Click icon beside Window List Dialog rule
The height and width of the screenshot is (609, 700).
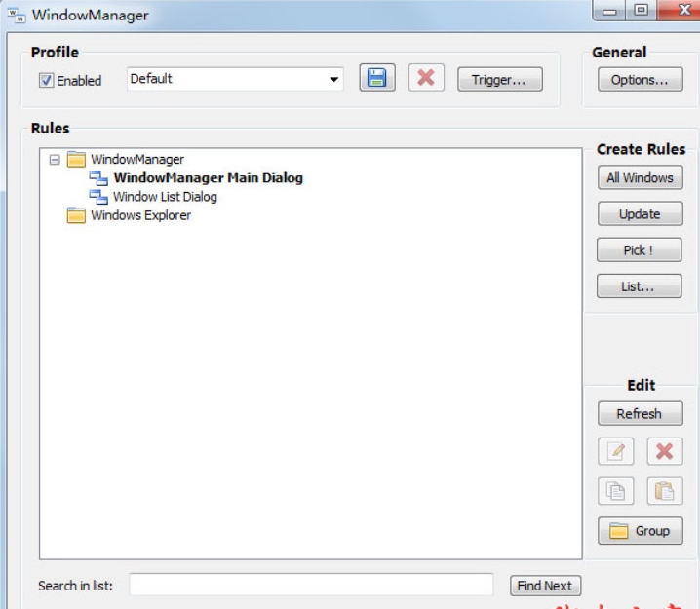(98, 197)
